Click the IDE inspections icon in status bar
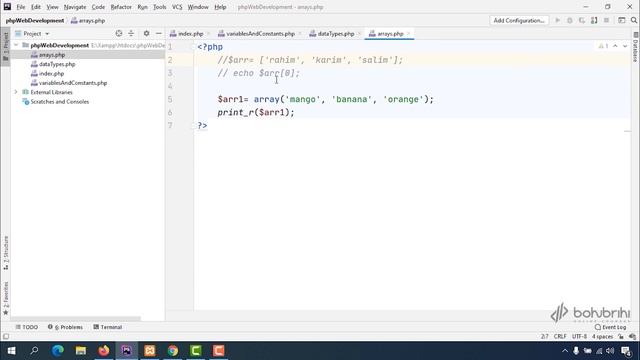Image resolution: width=640 pixels, height=360 pixels. pos(632,337)
